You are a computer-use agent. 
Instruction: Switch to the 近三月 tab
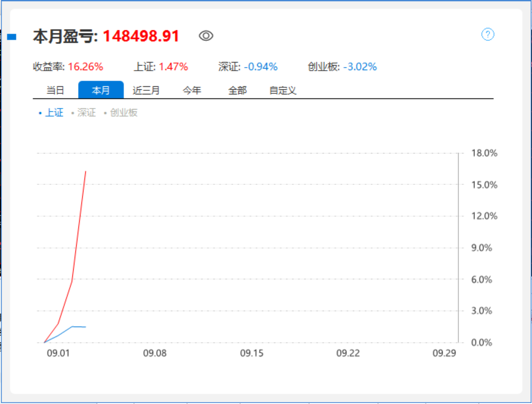(146, 90)
